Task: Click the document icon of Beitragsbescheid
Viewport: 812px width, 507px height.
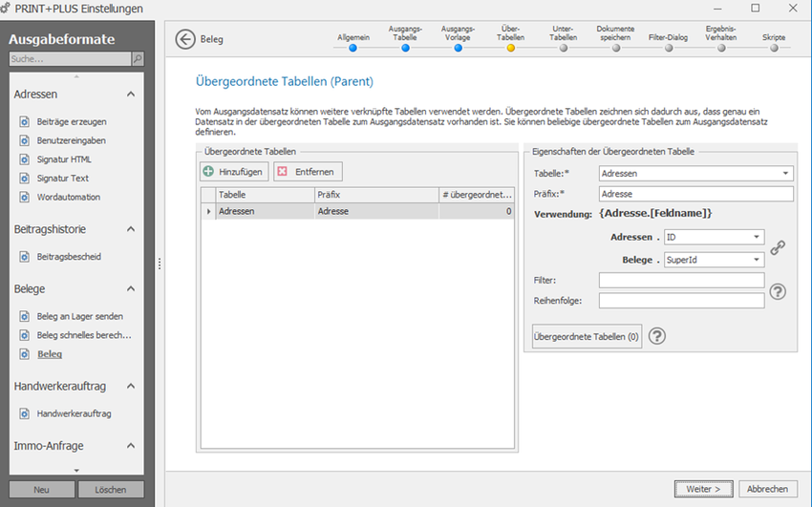Action: 24,257
